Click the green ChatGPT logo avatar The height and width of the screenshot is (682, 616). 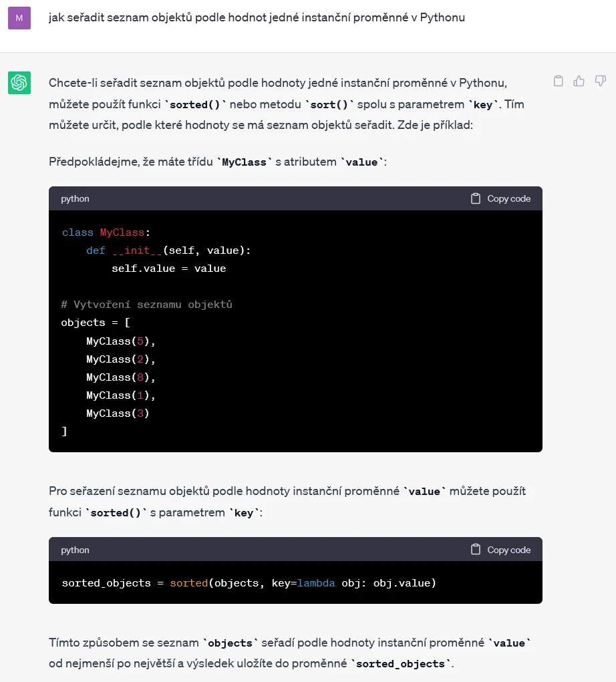coord(19,83)
